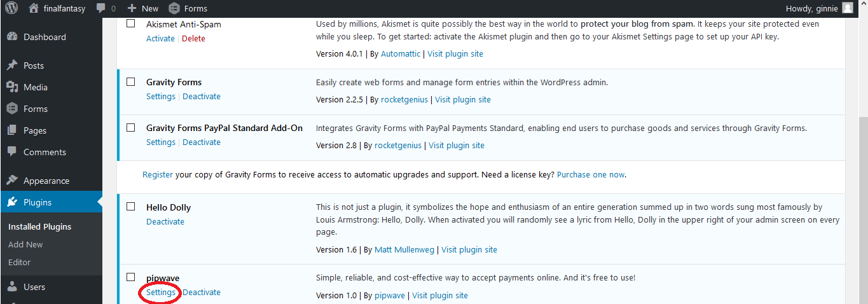
Task: Tick the Gravity Forms plugin checkbox
Action: [131, 82]
